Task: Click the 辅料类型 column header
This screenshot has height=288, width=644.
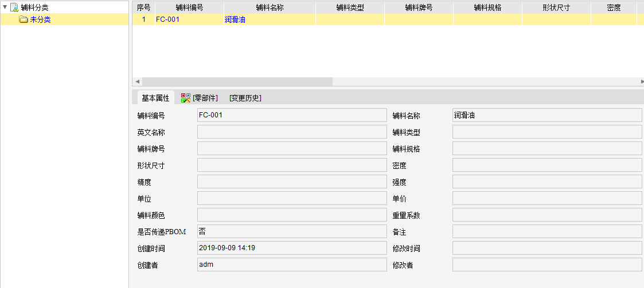Action: click(350, 7)
